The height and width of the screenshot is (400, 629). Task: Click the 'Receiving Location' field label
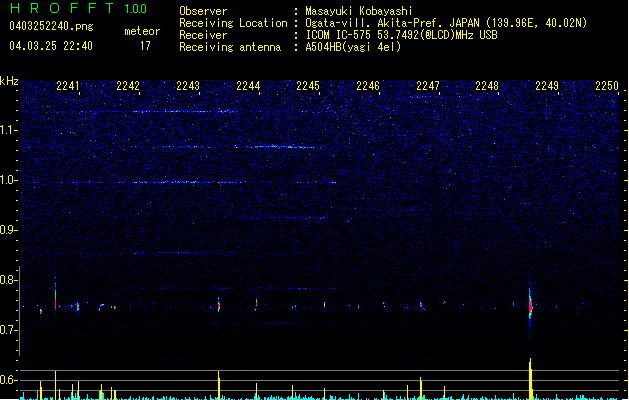pyautogui.click(x=233, y=23)
